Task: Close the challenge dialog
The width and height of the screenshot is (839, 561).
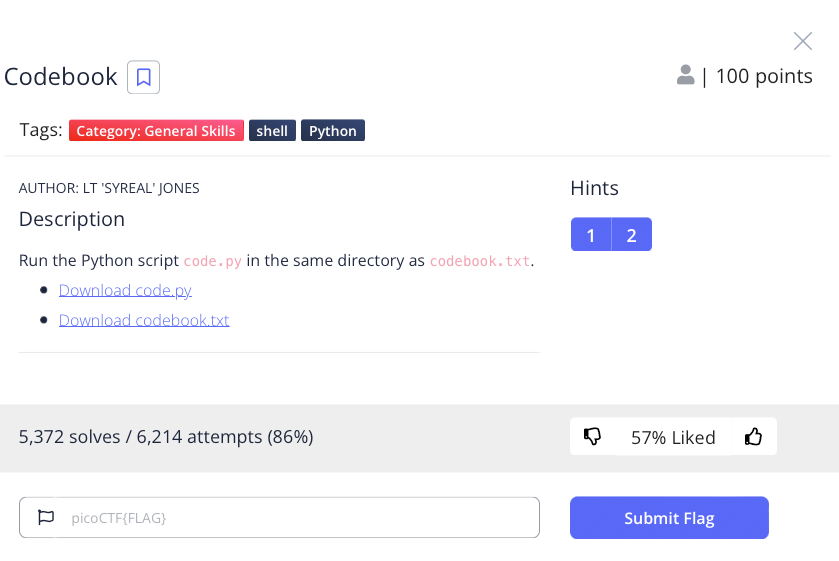Action: [x=803, y=41]
